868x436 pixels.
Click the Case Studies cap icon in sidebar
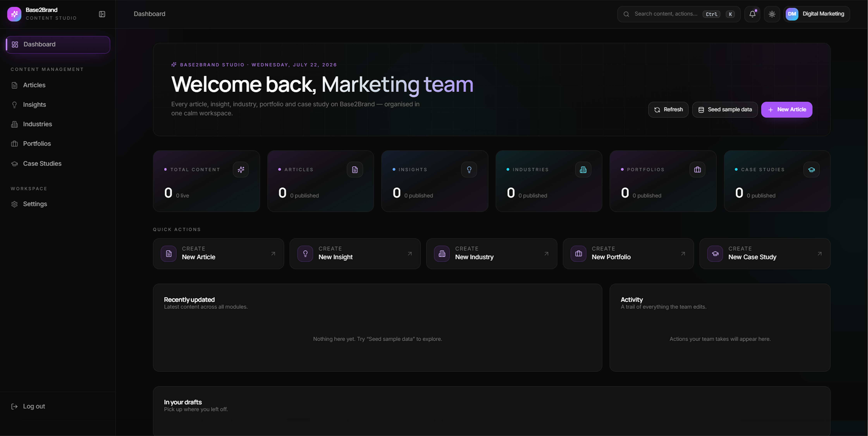(x=15, y=164)
